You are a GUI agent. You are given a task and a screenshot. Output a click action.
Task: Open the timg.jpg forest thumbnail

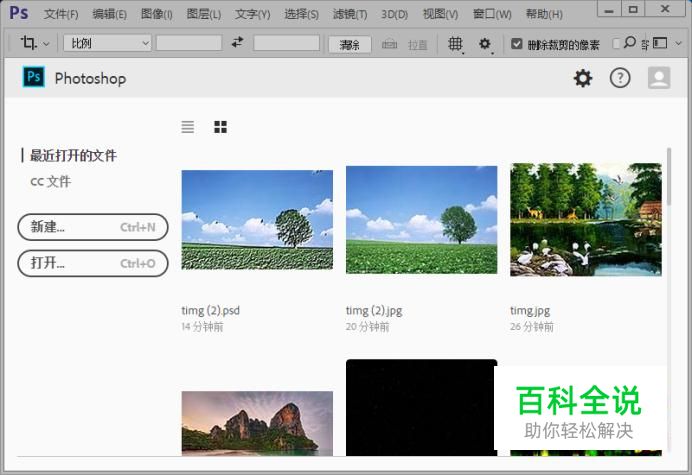(586, 220)
